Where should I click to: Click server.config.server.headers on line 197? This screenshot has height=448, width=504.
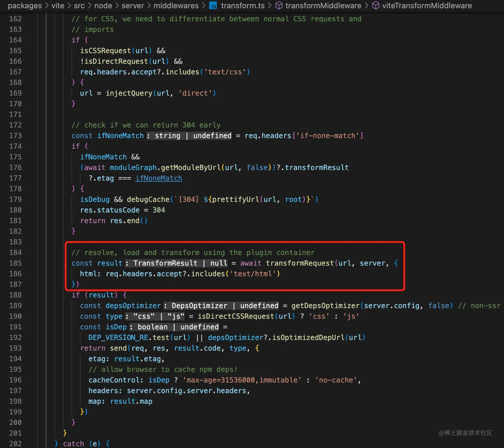(x=187, y=391)
